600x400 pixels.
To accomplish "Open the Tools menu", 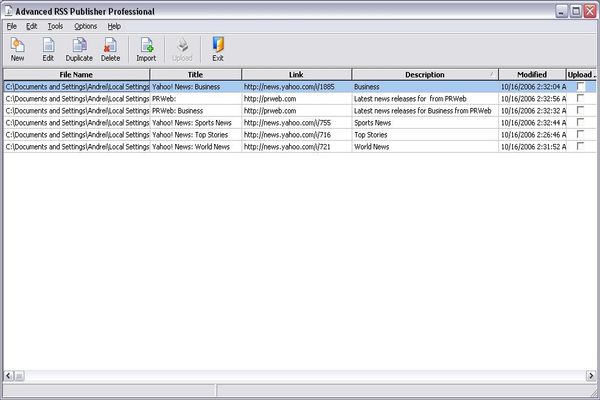I will point(55,26).
